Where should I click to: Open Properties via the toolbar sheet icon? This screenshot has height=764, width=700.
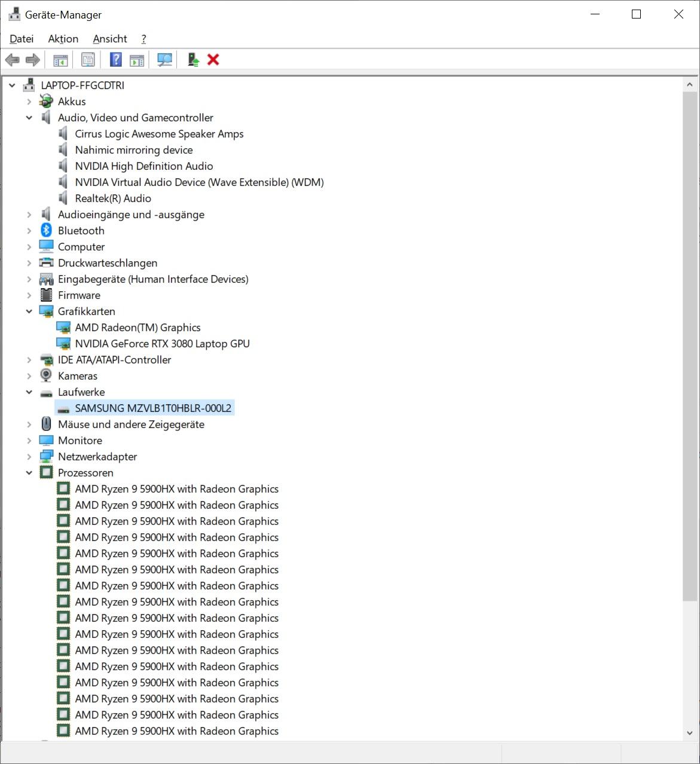click(88, 60)
